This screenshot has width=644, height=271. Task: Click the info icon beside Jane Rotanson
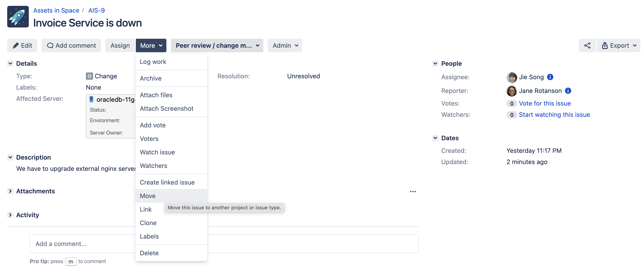click(x=568, y=91)
